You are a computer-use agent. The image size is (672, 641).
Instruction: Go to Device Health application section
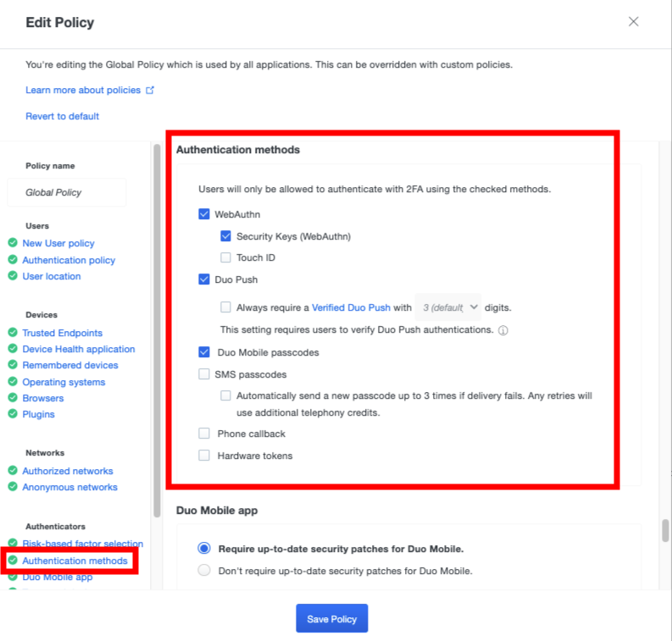[78, 349]
